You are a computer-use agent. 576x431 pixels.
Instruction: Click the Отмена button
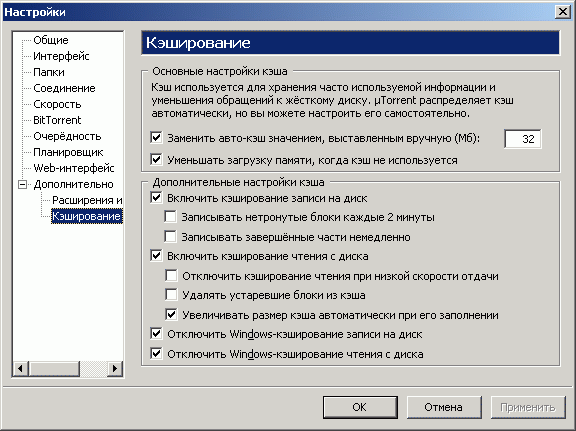point(444,407)
